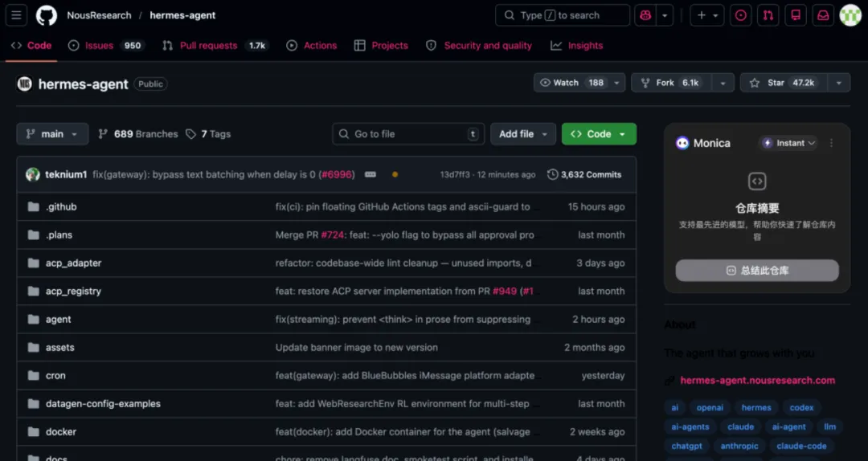Open Monica's Instant model dropdown
The width and height of the screenshot is (868, 461).
click(789, 143)
